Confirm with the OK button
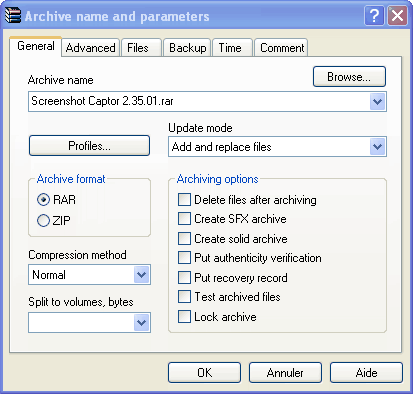Screen dimensions: 413x394 click(204, 373)
